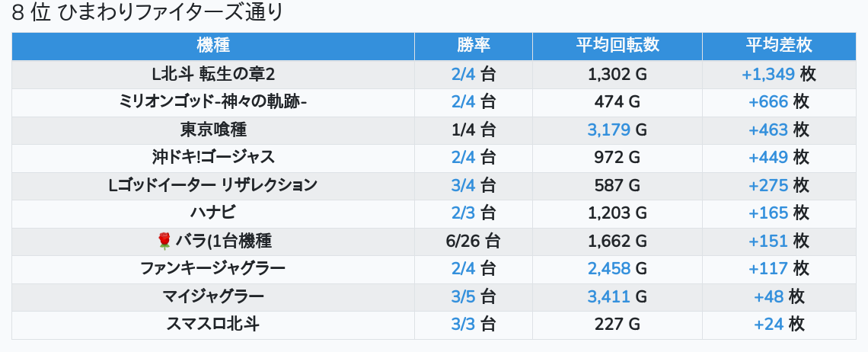Sort by the 勝率 column header
Screen dimensions: 868x352
pyautogui.click(x=474, y=46)
